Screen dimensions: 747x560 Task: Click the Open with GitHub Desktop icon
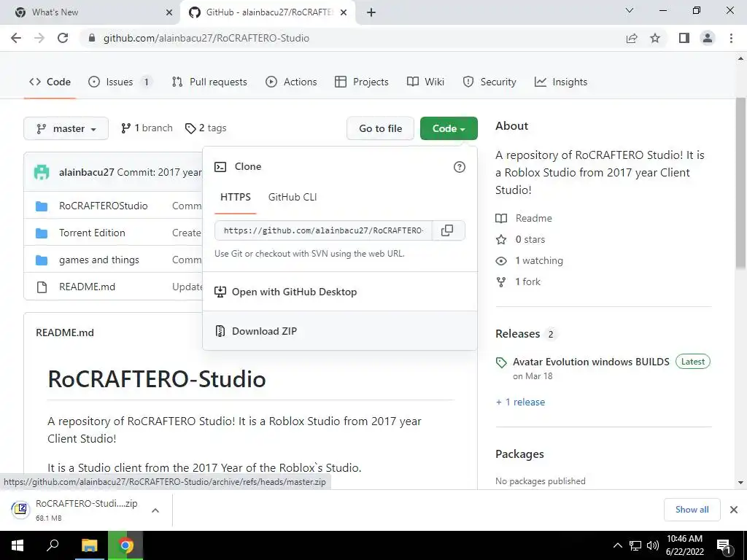pos(220,292)
